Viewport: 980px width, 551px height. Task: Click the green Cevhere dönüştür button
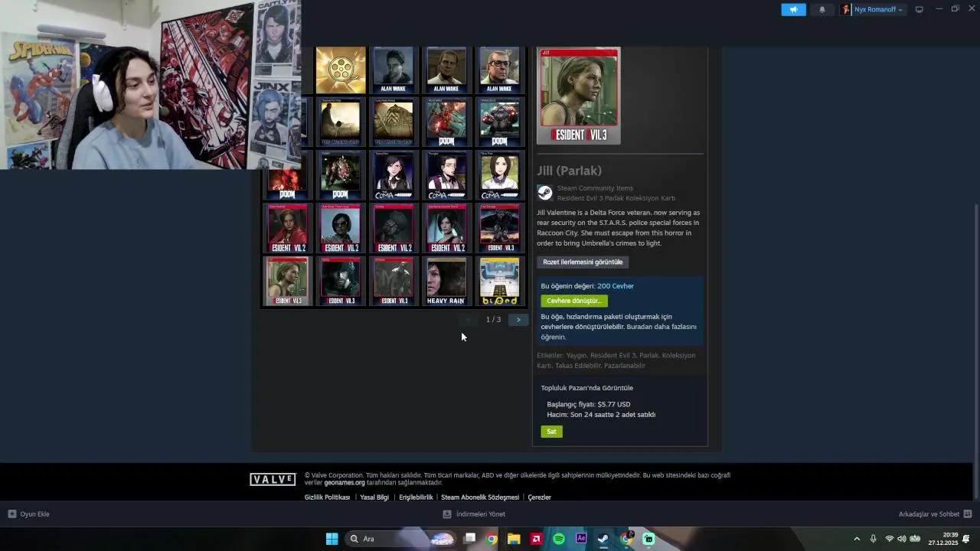coord(574,301)
